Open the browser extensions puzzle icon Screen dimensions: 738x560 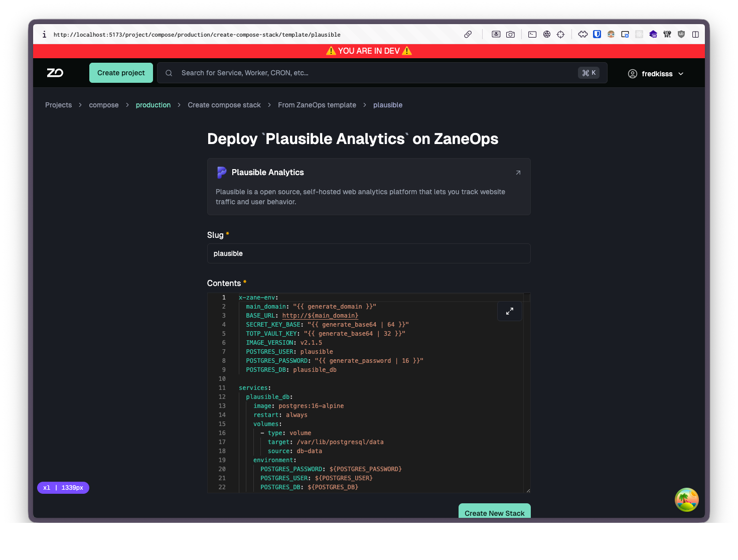click(583, 34)
